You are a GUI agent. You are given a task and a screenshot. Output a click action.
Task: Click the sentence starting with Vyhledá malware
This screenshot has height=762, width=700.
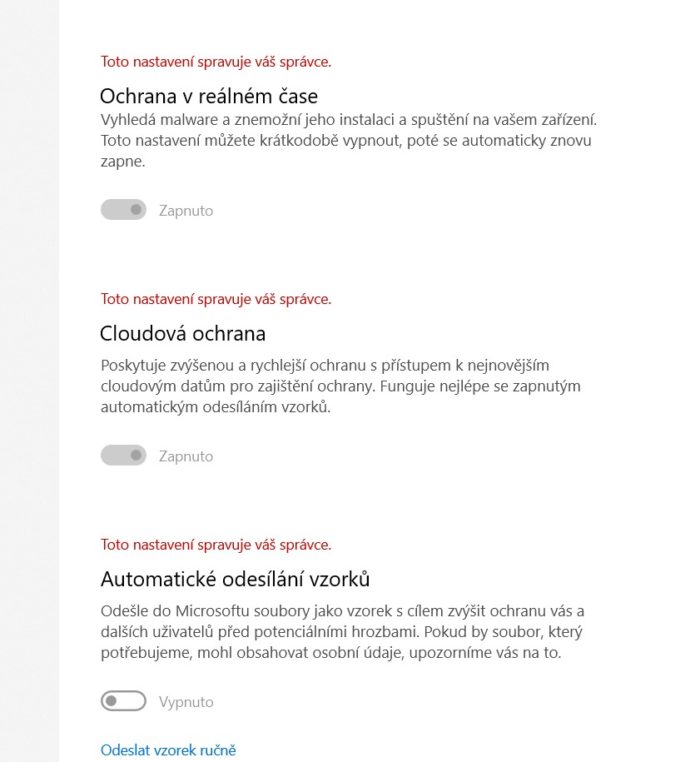tap(348, 119)
